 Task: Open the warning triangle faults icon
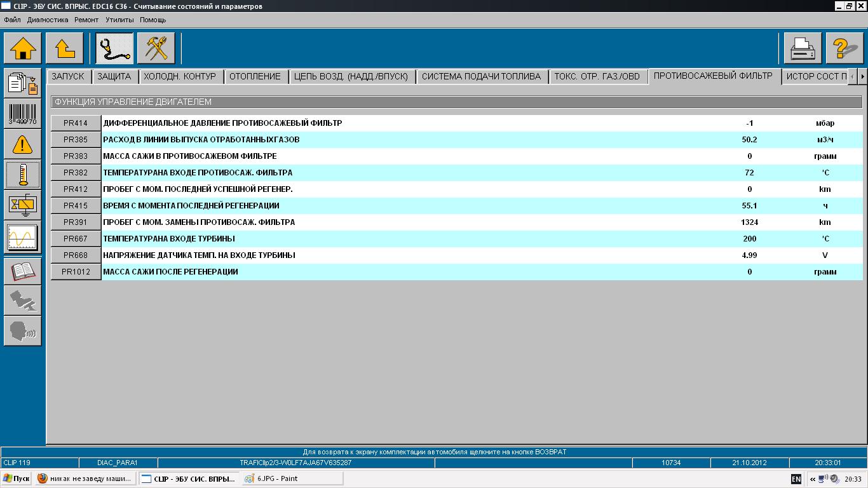(x=23, y=144)
